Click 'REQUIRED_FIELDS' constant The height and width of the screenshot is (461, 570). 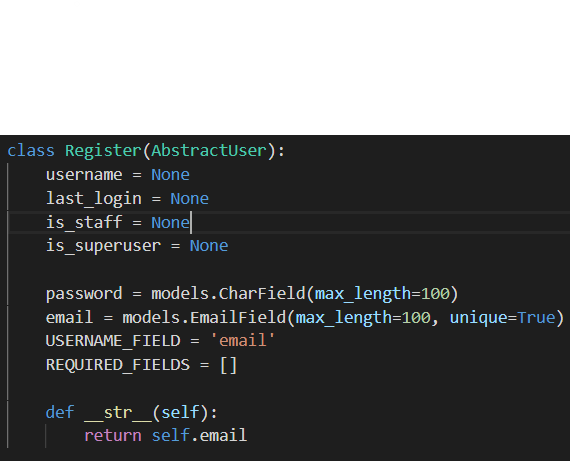118,365
